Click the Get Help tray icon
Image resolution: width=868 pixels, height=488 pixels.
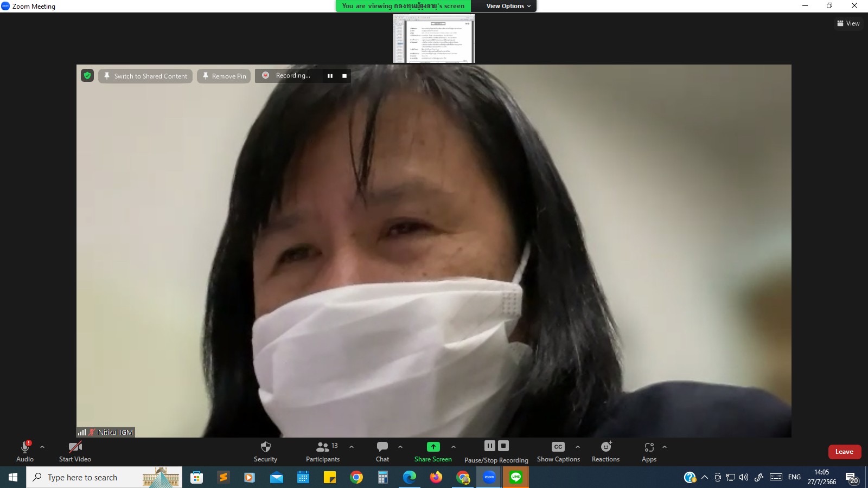pyautogui.click(x=690, y=477)
